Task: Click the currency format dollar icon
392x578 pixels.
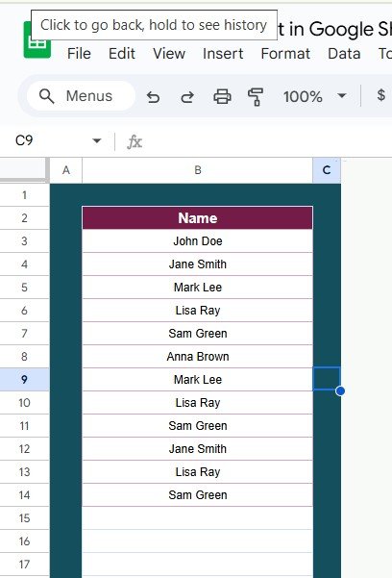Action: click(380, 95)
